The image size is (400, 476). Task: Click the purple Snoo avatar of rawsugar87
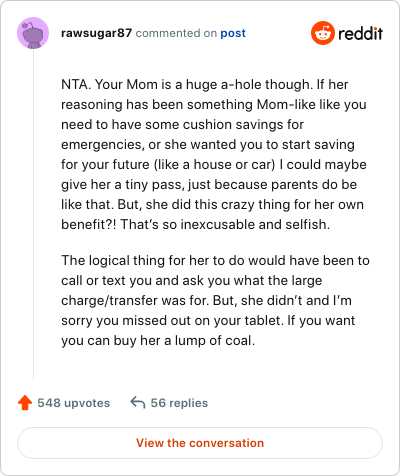33,33
